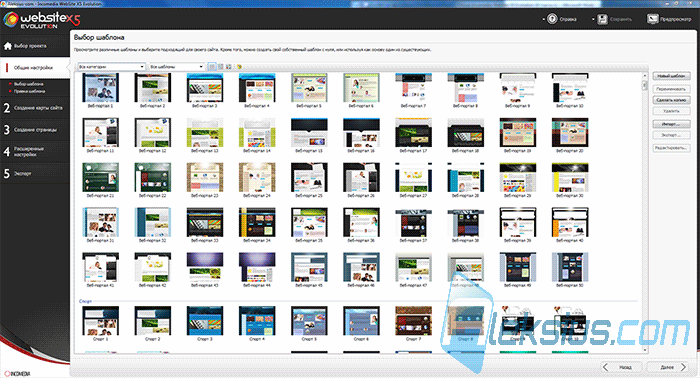Click the back arrow chevron icon
700x378 pixels.
click(605, 367)
